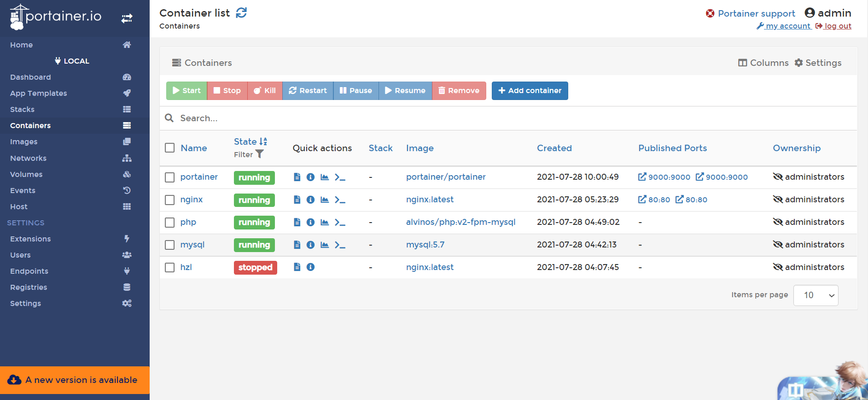Check the php container checkbox
The image size is (868, 400).
[170, 223]
